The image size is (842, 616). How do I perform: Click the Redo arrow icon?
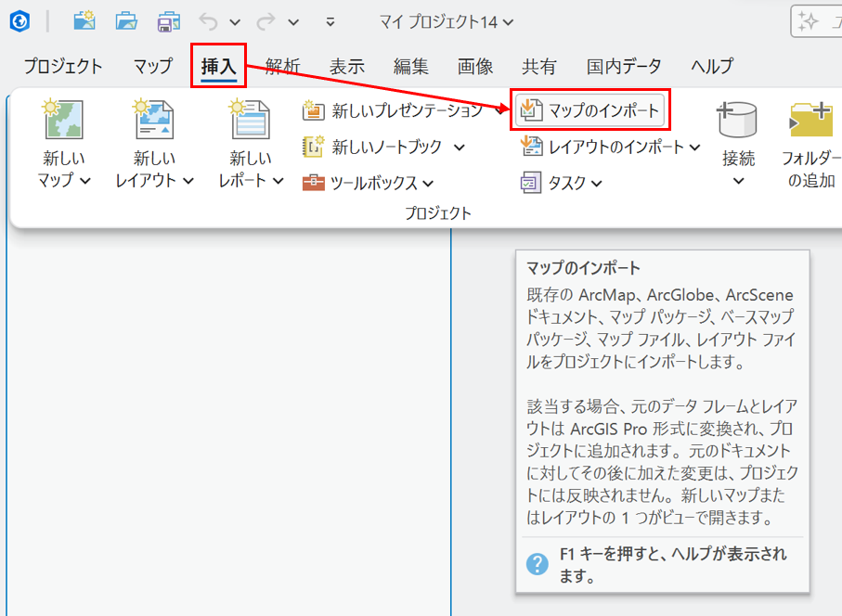(266, 22)
